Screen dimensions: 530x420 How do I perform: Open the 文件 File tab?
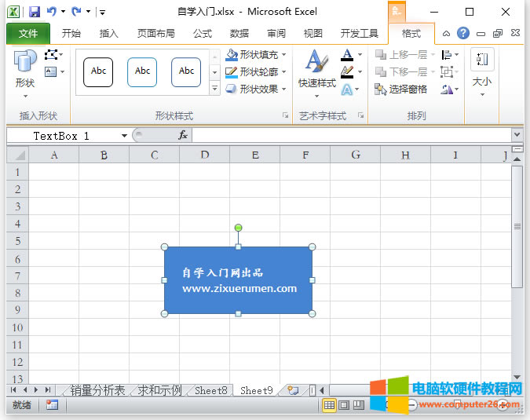point(28,34)
